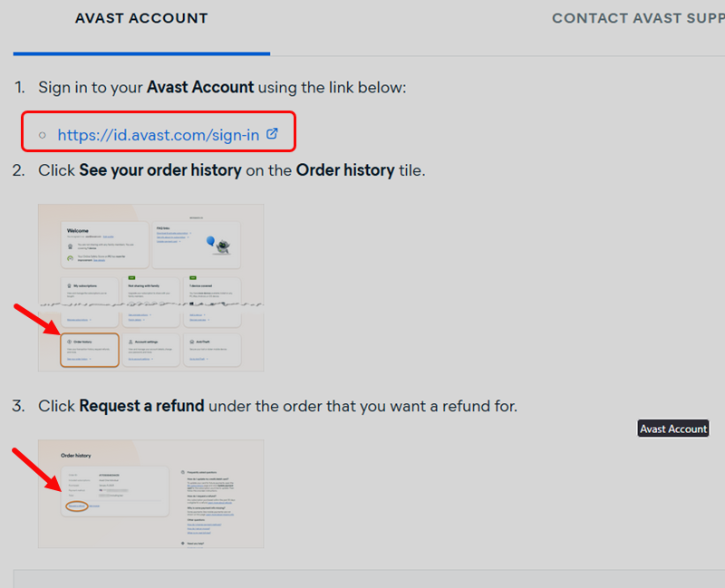Enlarge the Order history tile screenshot
The width and height of the screenshot is (725, 588).
click(x=151, y=287)
